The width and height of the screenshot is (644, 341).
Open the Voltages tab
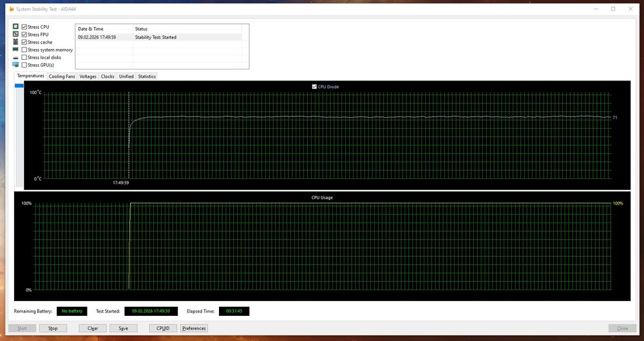tap(88, 77)
